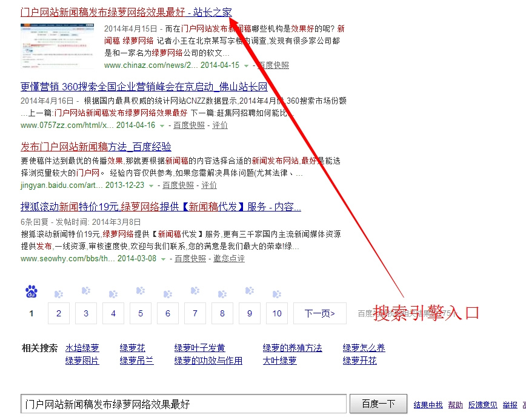Click the paw icon above page 4
The width and height of the screenshot is (526, 420).
coord(113,294)
